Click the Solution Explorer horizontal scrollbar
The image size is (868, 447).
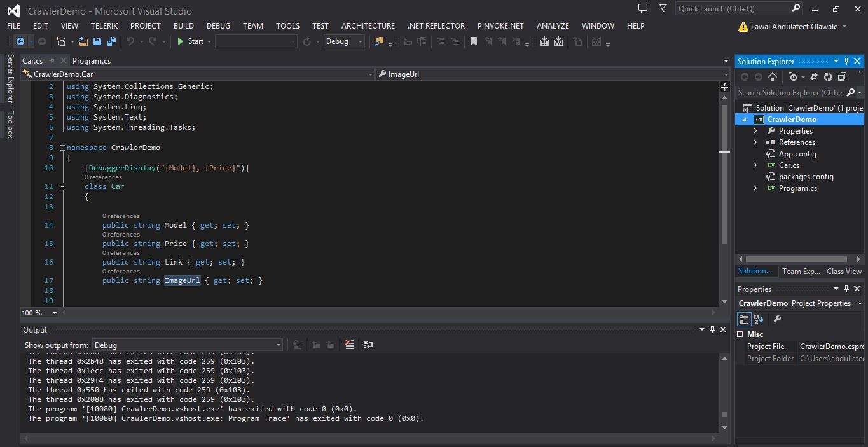tap(796, 259)
